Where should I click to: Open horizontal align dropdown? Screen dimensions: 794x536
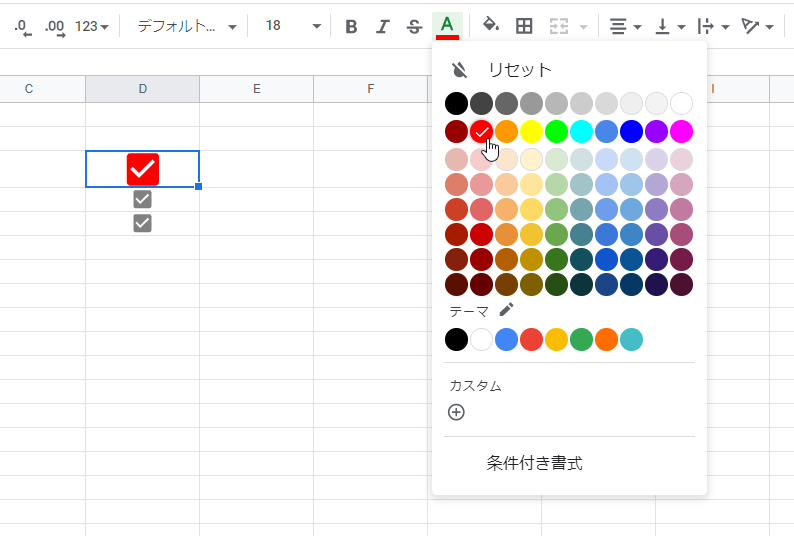pos(625,26)
